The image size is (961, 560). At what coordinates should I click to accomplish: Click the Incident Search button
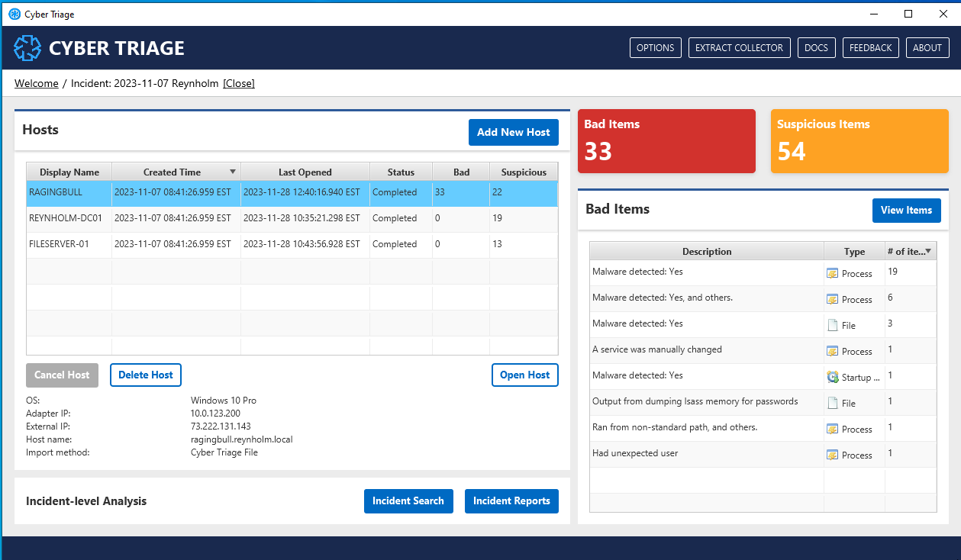[408, 500]
